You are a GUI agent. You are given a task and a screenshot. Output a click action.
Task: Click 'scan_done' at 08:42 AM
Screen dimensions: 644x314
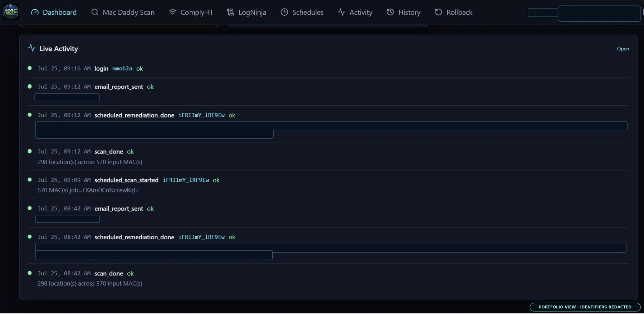point(109,274)
